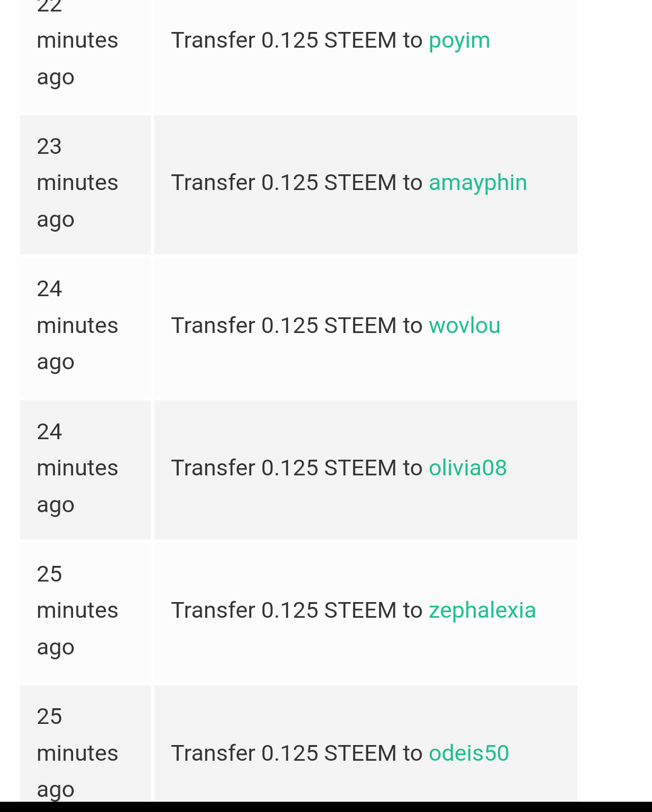
Task: Open the amayphin account link
Action: tap(478, 183)
